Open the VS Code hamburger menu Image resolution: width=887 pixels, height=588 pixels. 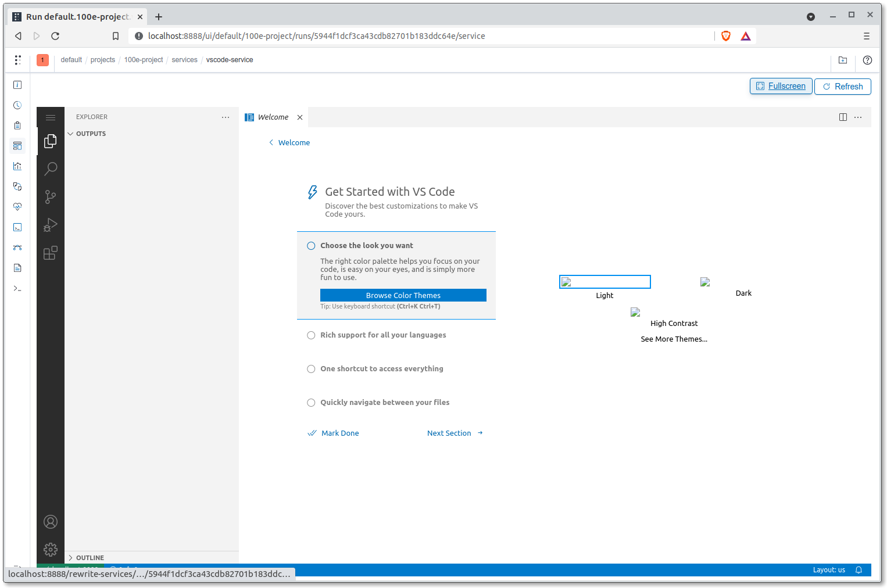[x=51, y=117]
